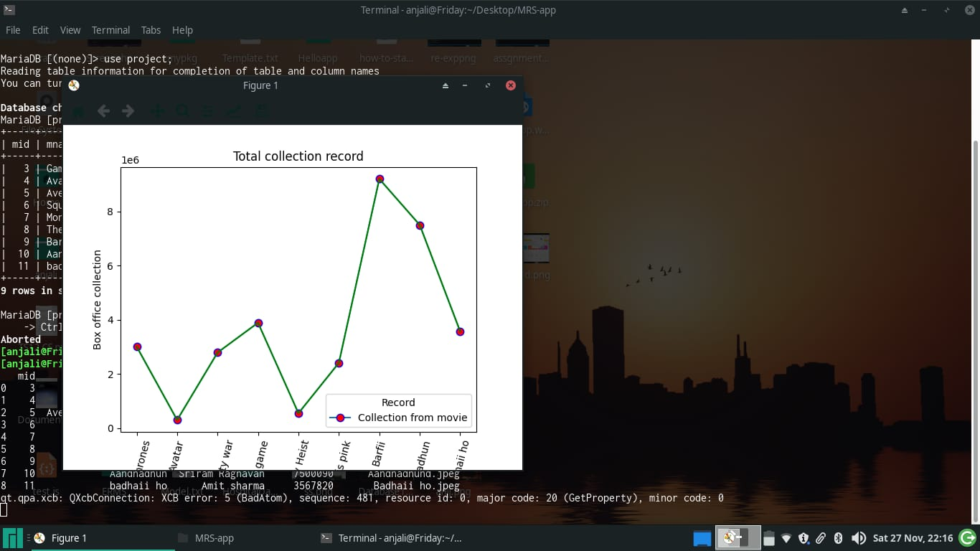Click the terminal icon in the title bar
The image size is (980, 551).
(x=9, y=10)
